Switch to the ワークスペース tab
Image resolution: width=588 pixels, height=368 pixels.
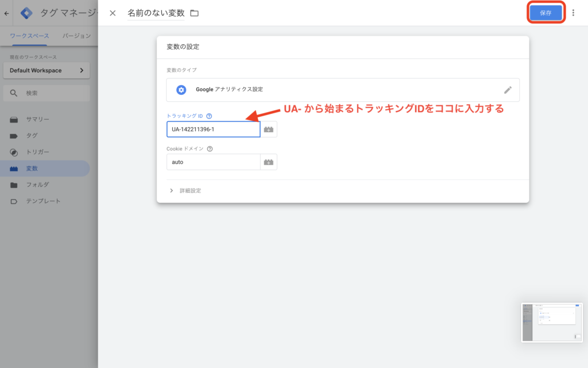click(29, 36)
